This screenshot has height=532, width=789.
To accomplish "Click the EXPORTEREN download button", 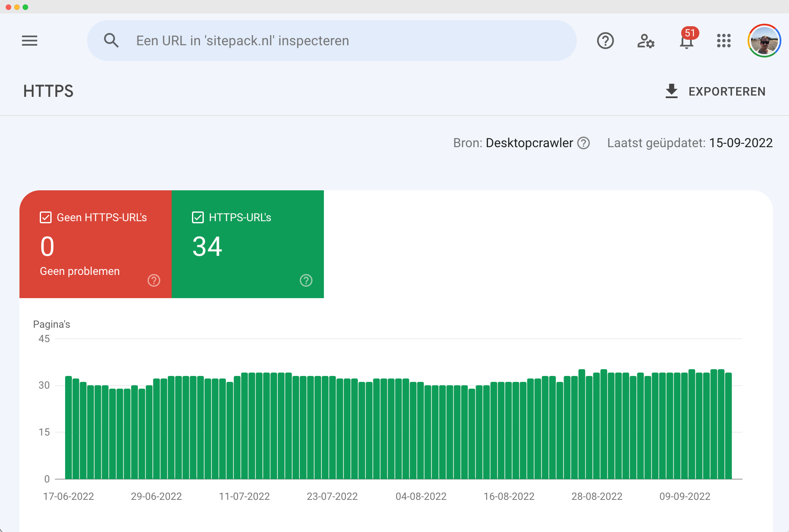I will (x=715, y=91).
